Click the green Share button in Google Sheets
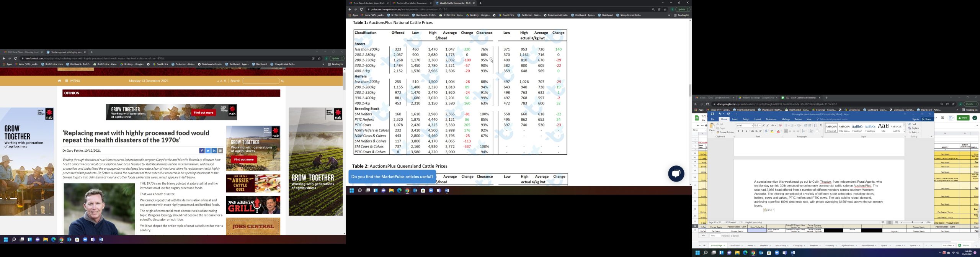This screenshot has width=980, height=257. point(963,118)
